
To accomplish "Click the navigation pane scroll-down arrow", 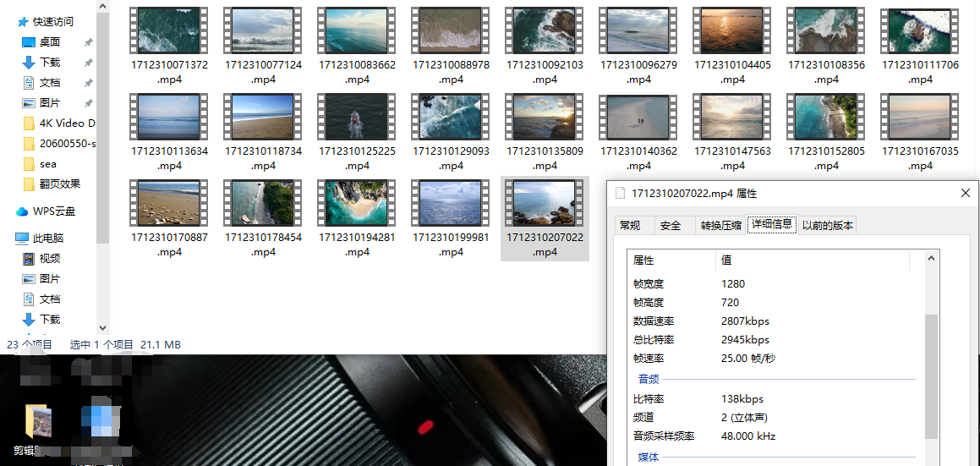I will coord(103,327).
